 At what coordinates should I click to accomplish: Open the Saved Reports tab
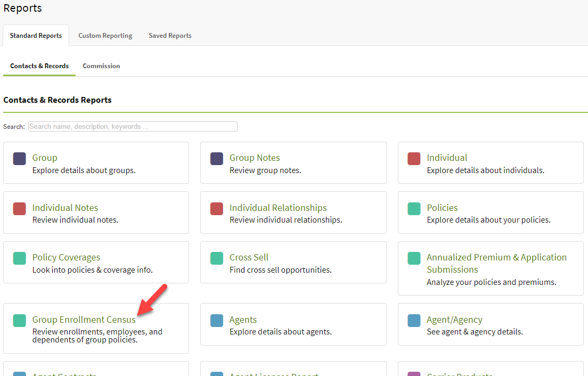click(170, 35)
